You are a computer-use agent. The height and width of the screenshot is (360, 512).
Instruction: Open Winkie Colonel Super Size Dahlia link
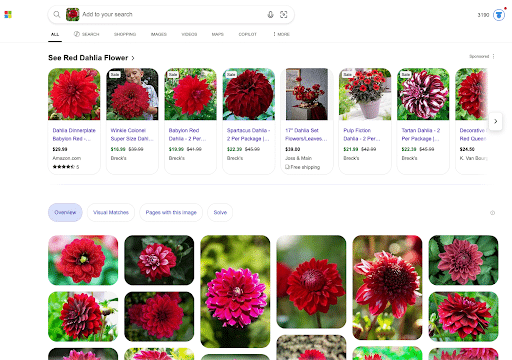tap(132, 134)
